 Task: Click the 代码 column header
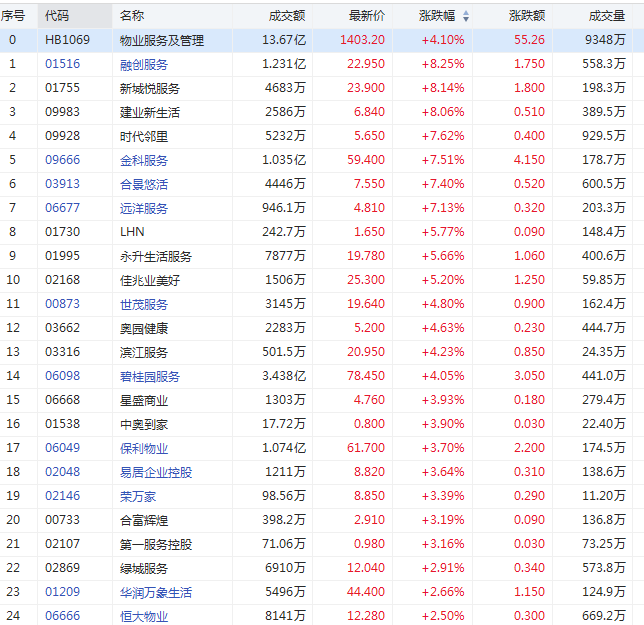tap(57, 16)
